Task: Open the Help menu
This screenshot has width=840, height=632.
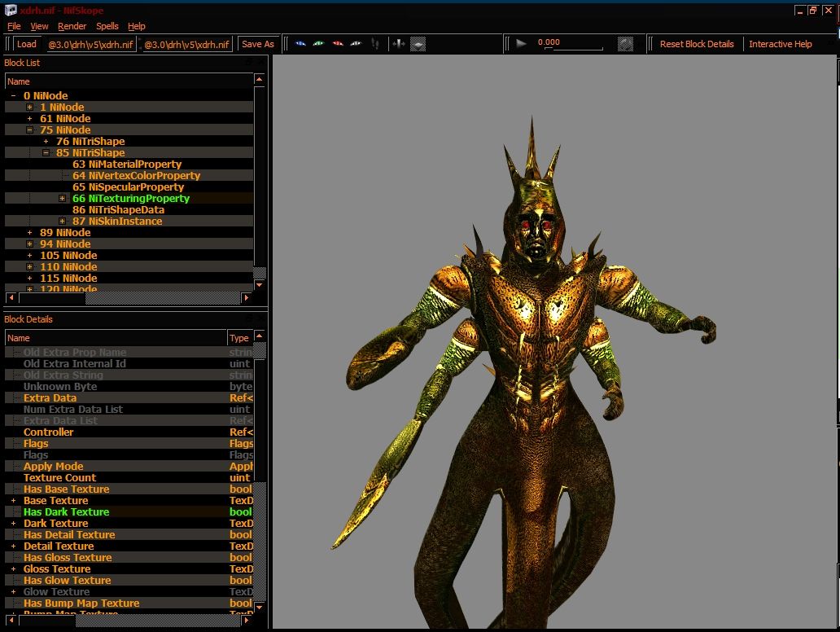Action: (x=137, y=26)
